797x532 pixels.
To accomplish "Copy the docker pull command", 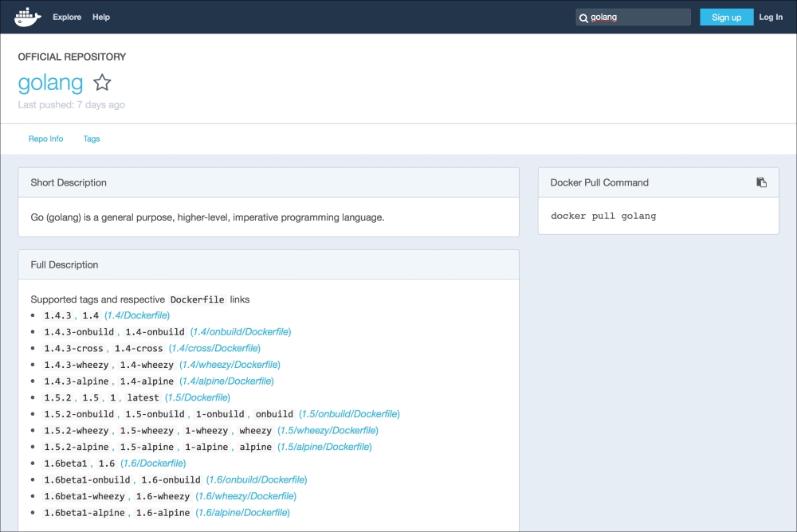I will [761, 182].
